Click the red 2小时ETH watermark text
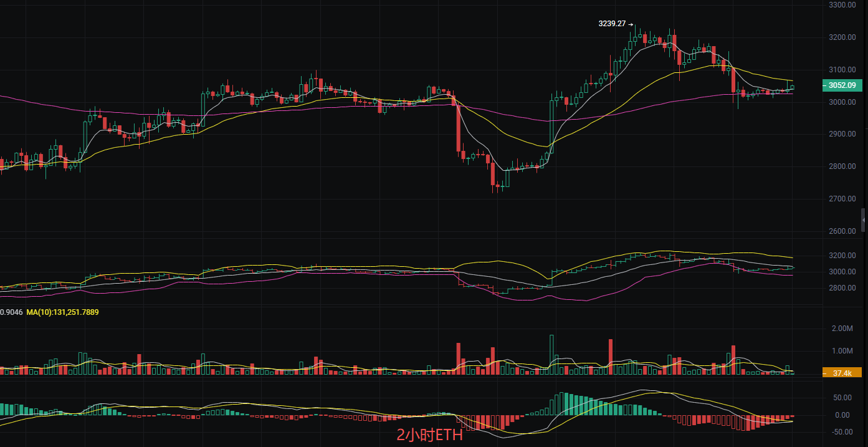This screenshot has height=447, width=868. tap(429, 435)
